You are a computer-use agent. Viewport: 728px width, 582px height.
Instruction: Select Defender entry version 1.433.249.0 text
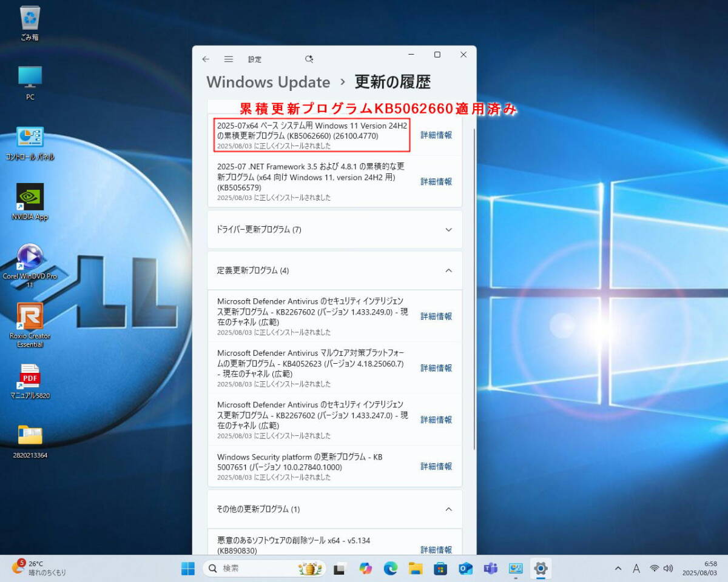coord(312,312)
